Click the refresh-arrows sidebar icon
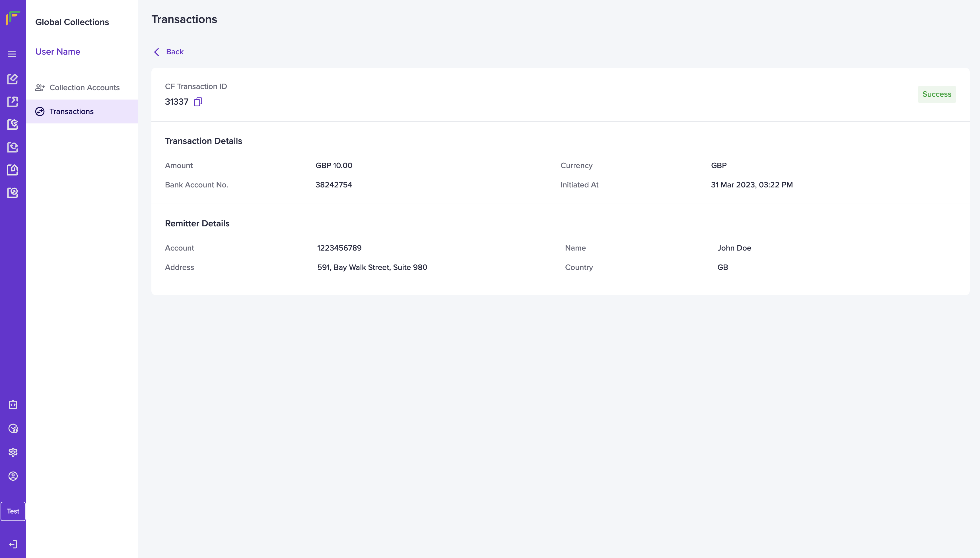Image resolution: width=980 pixels, height=558 pixels. pos(13,147)
